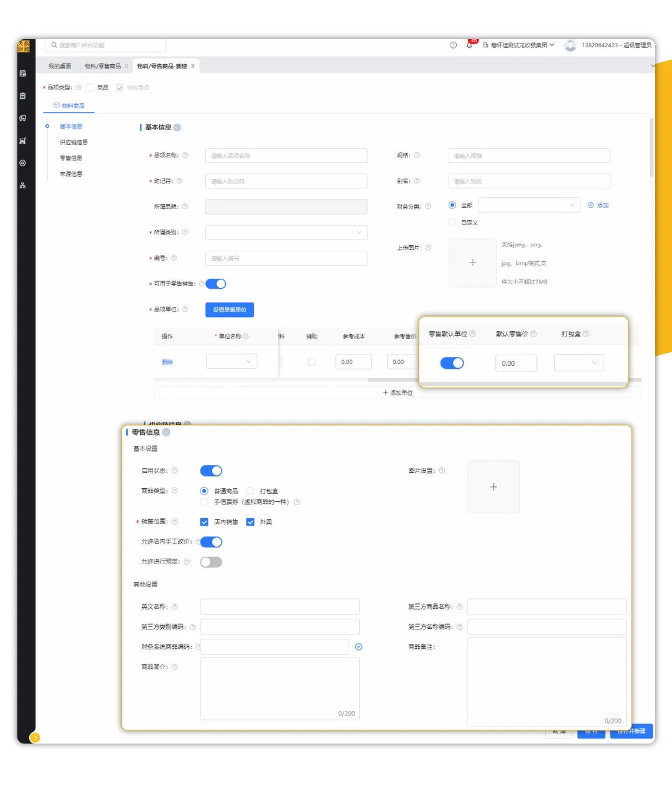Click help icon next to 打包盒 column header
This screenshot has width=672, height=790.
[x=586, y=334]
